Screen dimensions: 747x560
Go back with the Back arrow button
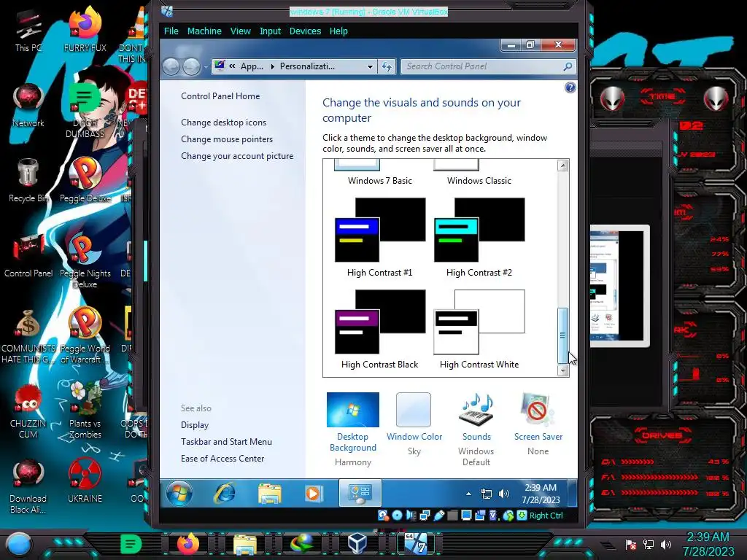pos(171,66)
